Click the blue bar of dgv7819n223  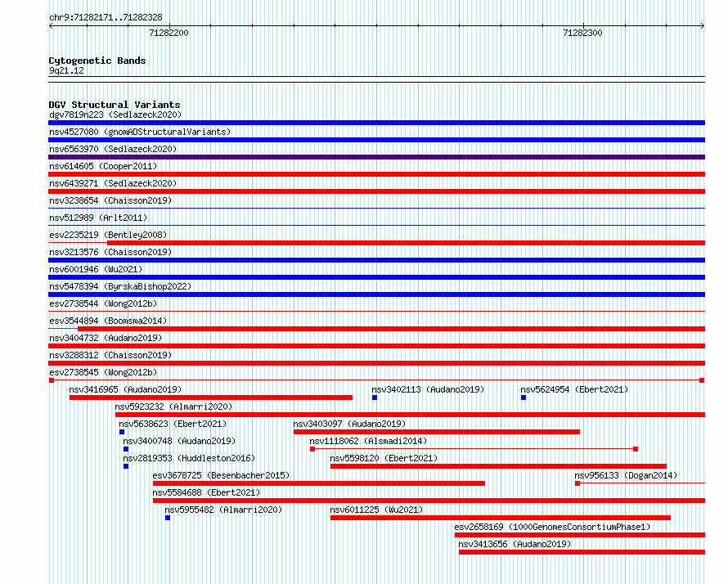click(x=376, y=123)
